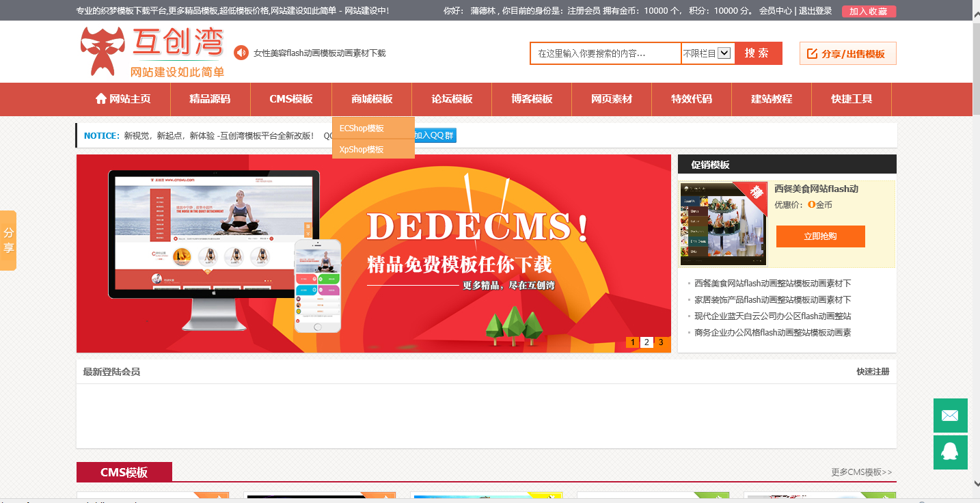This screenshot has height=503, width=980.
Task: Click the home icon in navigation bar
Action: 101,99
